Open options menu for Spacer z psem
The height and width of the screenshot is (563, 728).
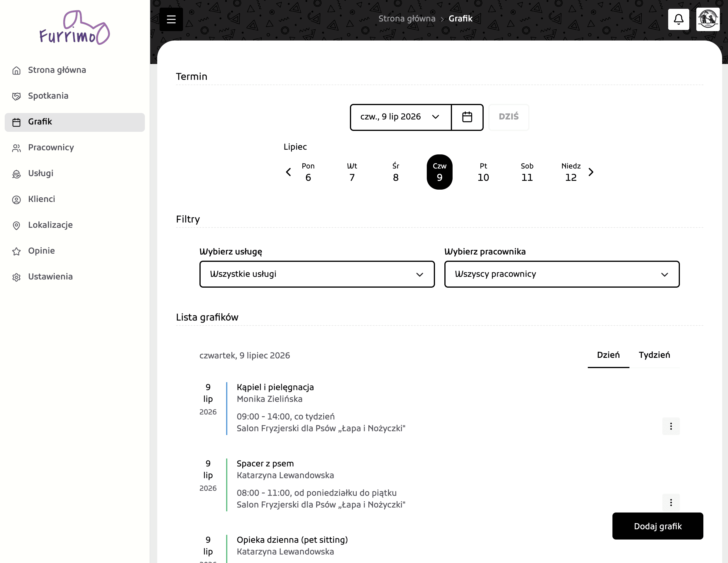coord(671,502)
